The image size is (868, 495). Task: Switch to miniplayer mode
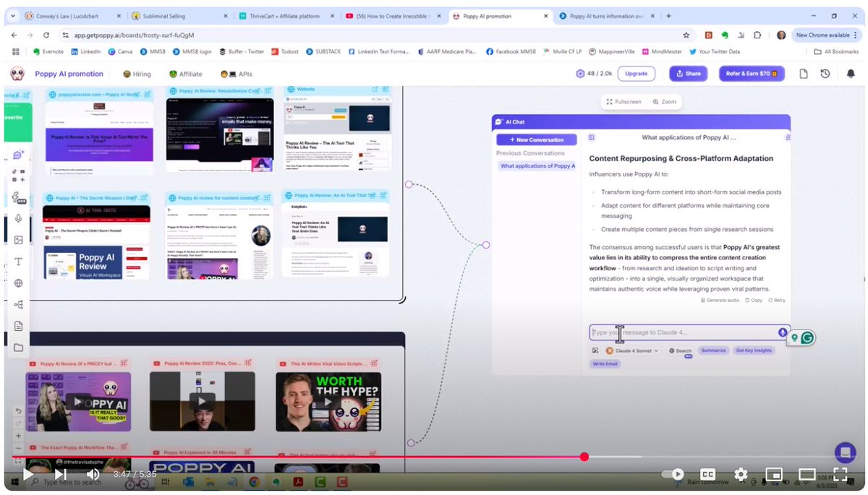click(774, 474)
